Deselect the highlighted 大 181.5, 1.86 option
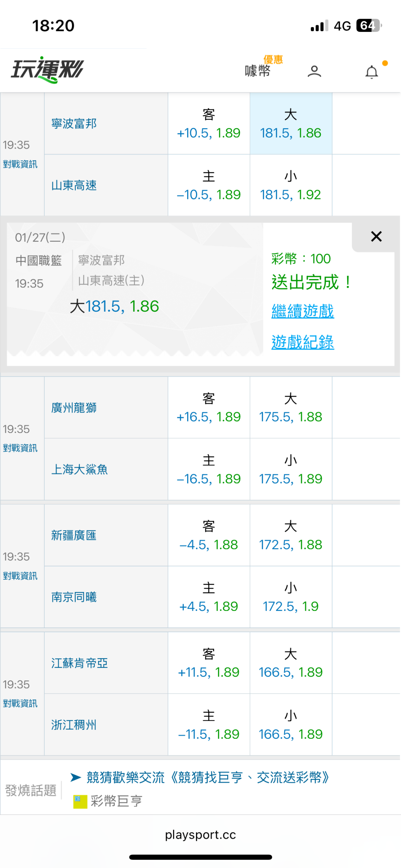The height and width of the screenshot is (868, 401). [x=291, y=124]
